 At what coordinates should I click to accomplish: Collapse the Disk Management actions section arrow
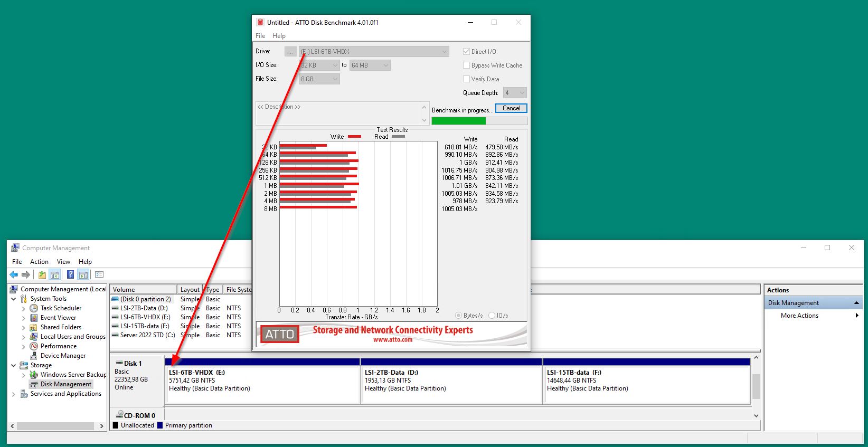(856, 303)
